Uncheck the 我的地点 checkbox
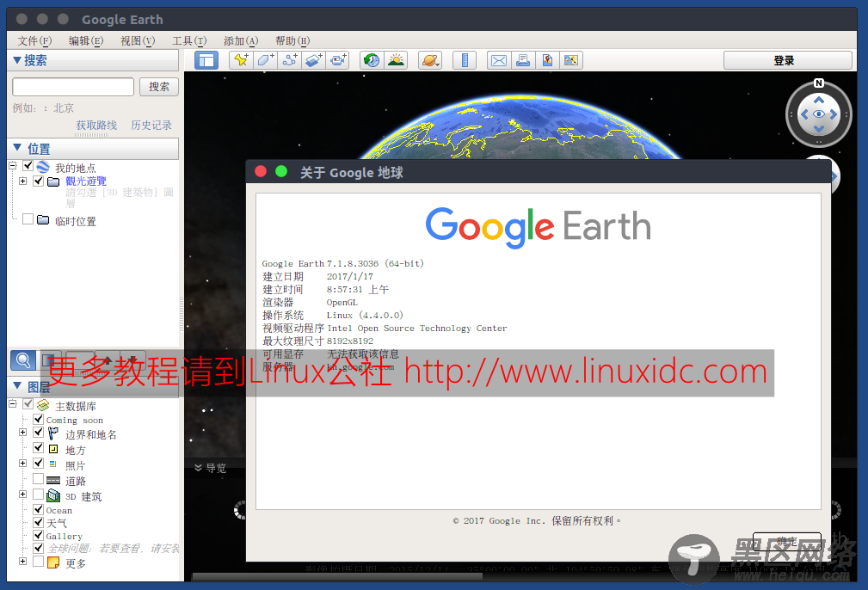868x590 pixels. point(28,166)
